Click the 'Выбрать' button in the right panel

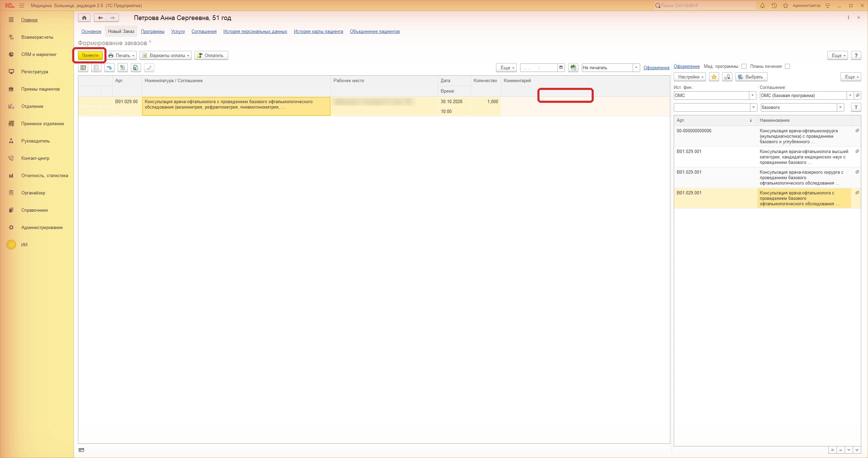751,77
